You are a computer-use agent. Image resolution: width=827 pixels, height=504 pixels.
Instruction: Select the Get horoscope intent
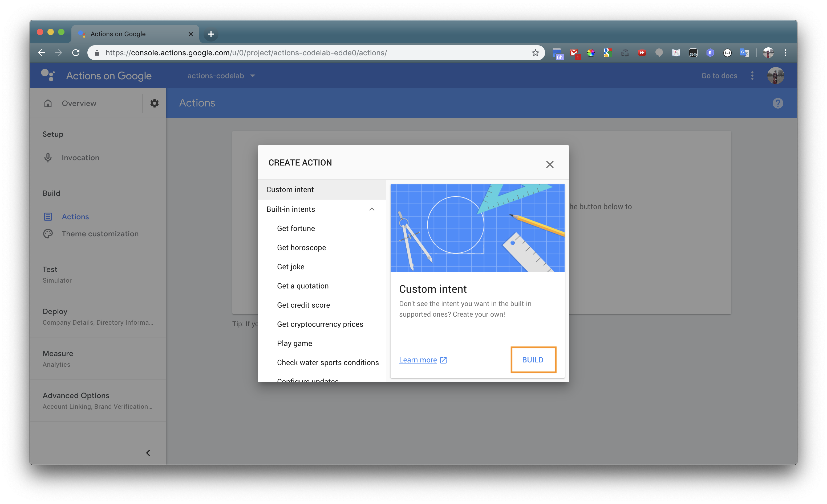click(x=301, y=247)
